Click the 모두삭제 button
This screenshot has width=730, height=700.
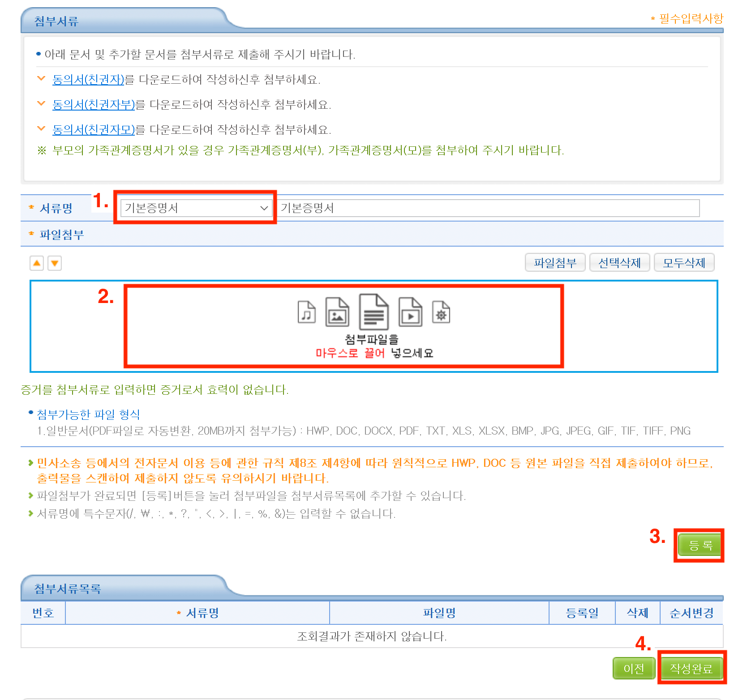pyautogui.click(x=684, y=263)
